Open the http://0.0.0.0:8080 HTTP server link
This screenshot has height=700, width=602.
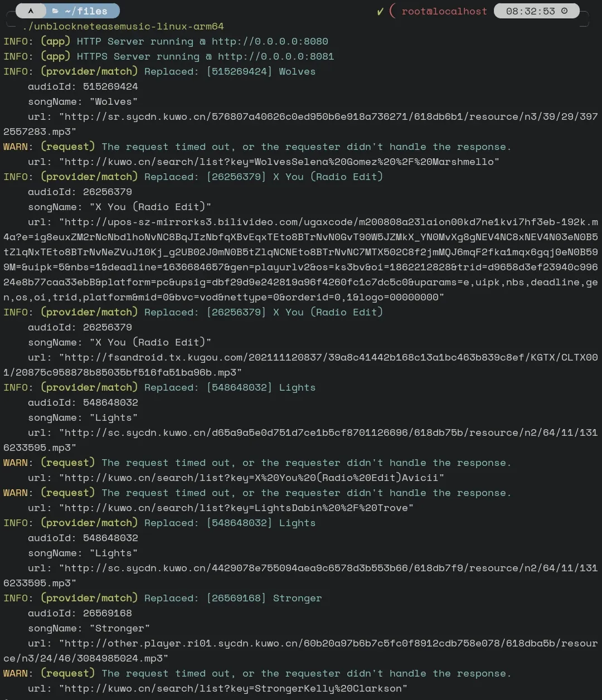click(x=270, y=41)
